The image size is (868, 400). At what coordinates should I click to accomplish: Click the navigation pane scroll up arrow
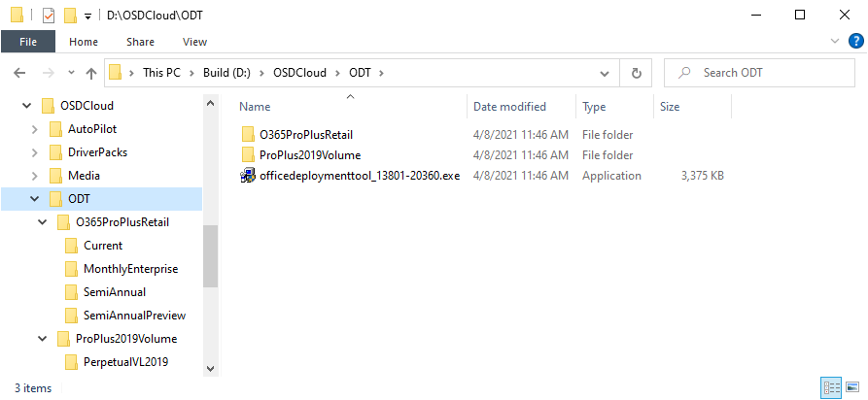[x=210, y=102]
